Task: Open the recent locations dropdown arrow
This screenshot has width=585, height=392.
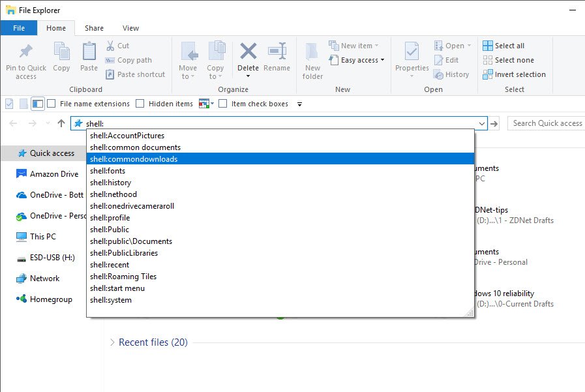Action: tap(48, 123)
